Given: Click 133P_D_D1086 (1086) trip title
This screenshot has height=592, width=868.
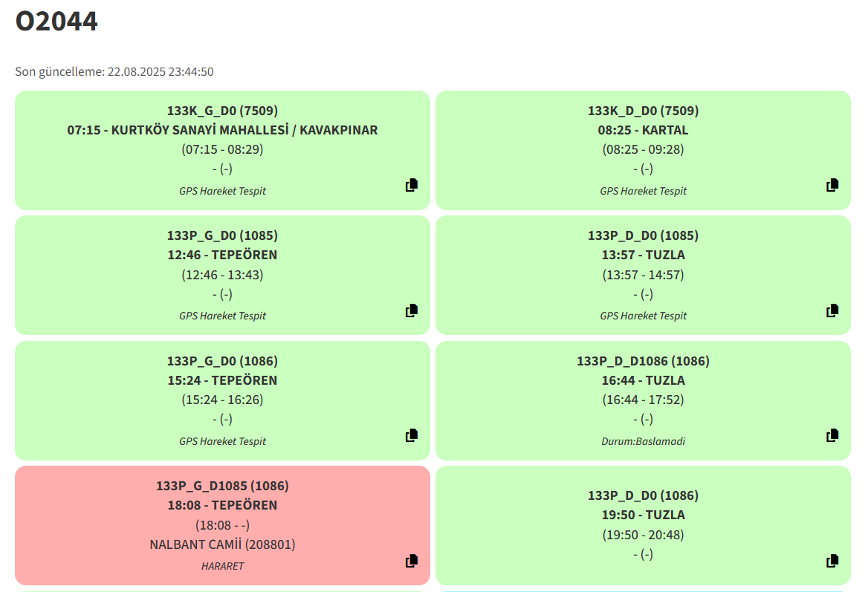Looking at the screenshot, I should click(643, 361).
